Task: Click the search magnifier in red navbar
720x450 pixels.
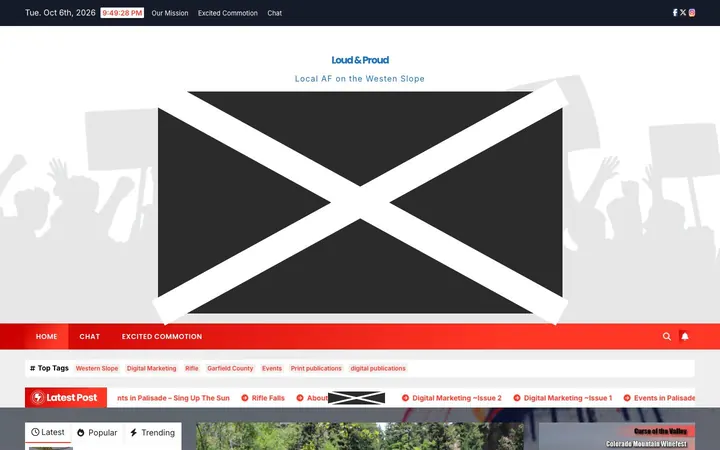Action: click(x=667, y=337)
